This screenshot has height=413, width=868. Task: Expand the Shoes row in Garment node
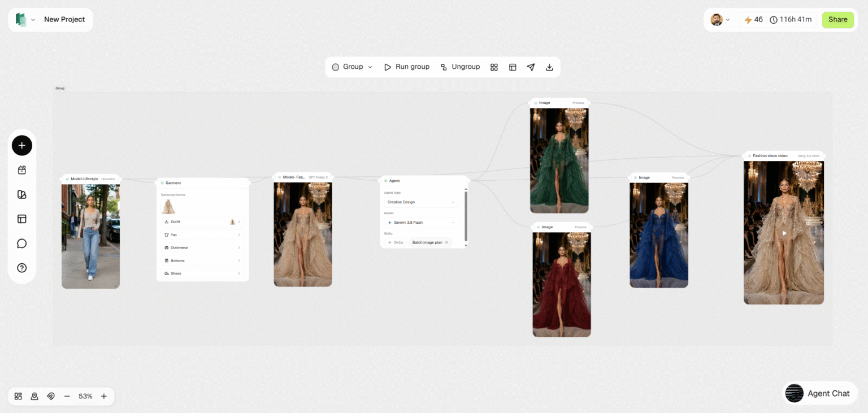(202, 273)
